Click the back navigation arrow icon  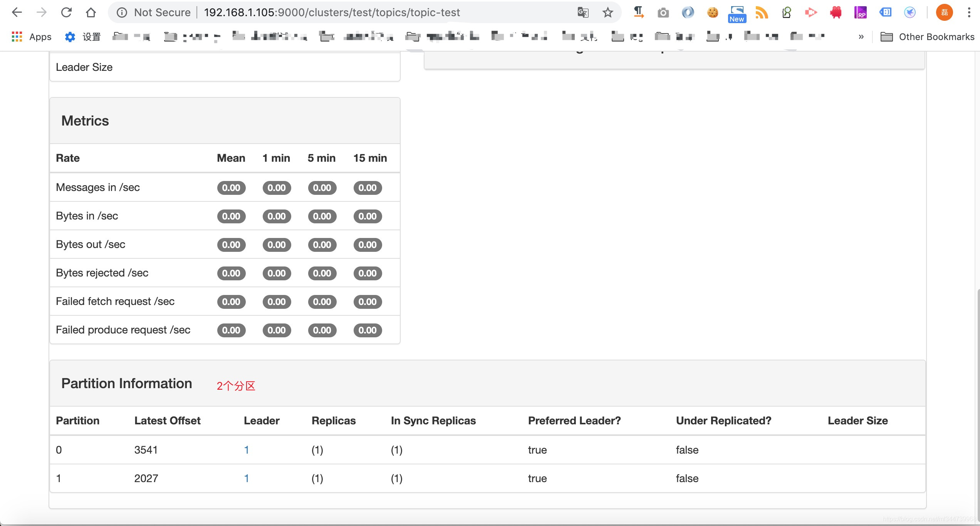(x=17, y=12)
